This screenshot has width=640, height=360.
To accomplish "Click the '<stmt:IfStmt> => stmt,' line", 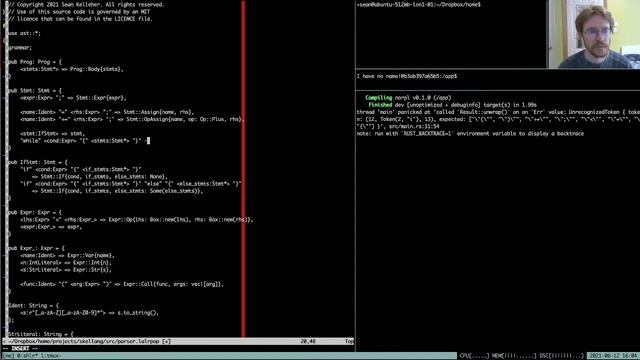I will (52, 133).
